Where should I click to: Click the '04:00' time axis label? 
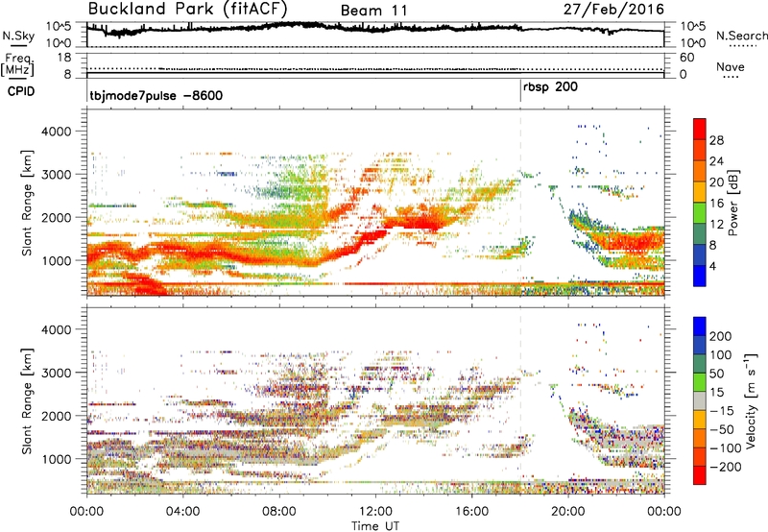coord(183,512)
